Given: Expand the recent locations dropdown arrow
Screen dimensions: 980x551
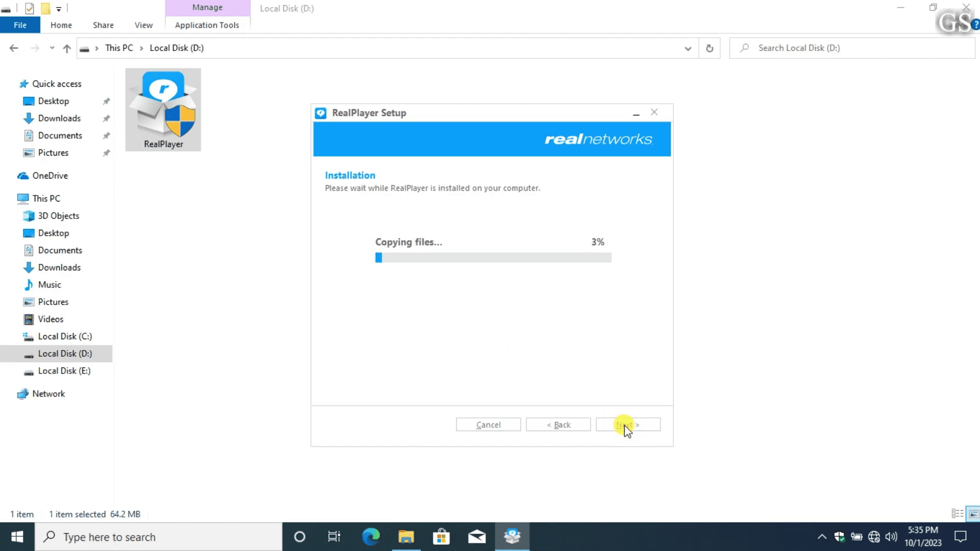Looking at the screenshot, I should (52, 48).
